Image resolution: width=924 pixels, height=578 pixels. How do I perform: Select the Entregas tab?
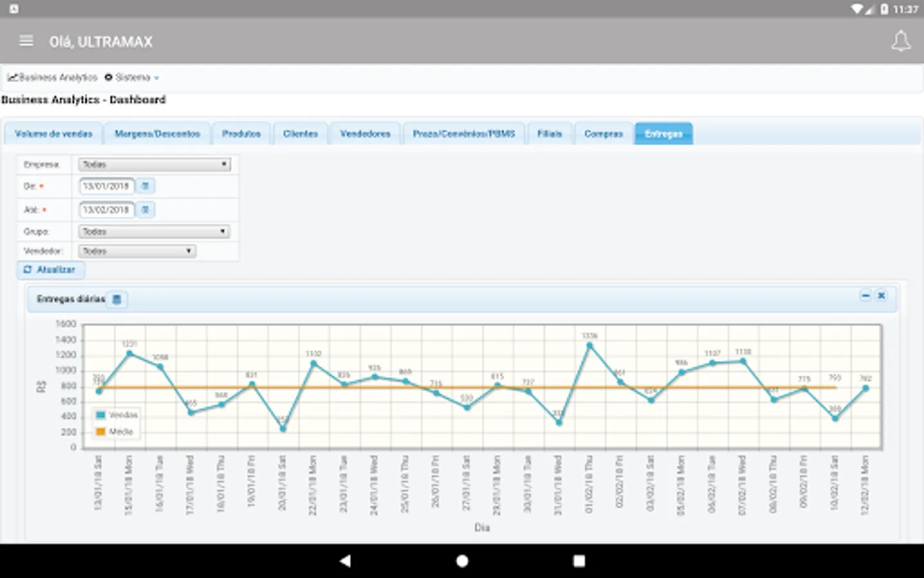[663, 134]
